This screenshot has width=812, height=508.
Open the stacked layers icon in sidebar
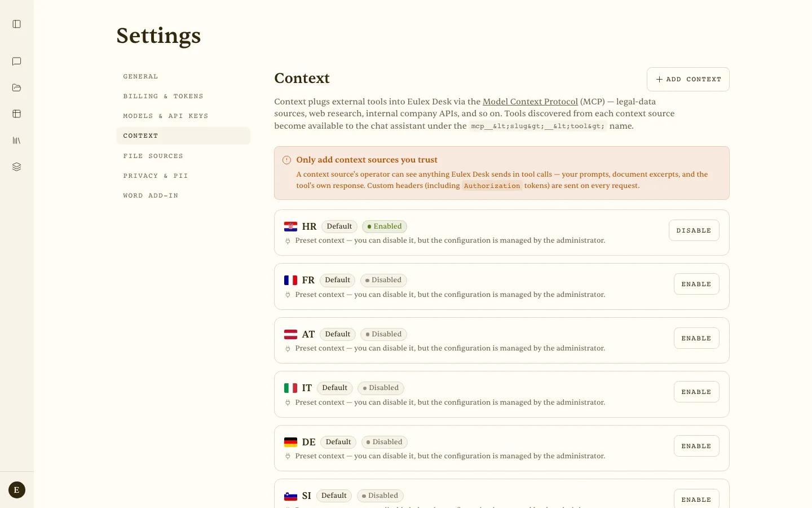17,167
